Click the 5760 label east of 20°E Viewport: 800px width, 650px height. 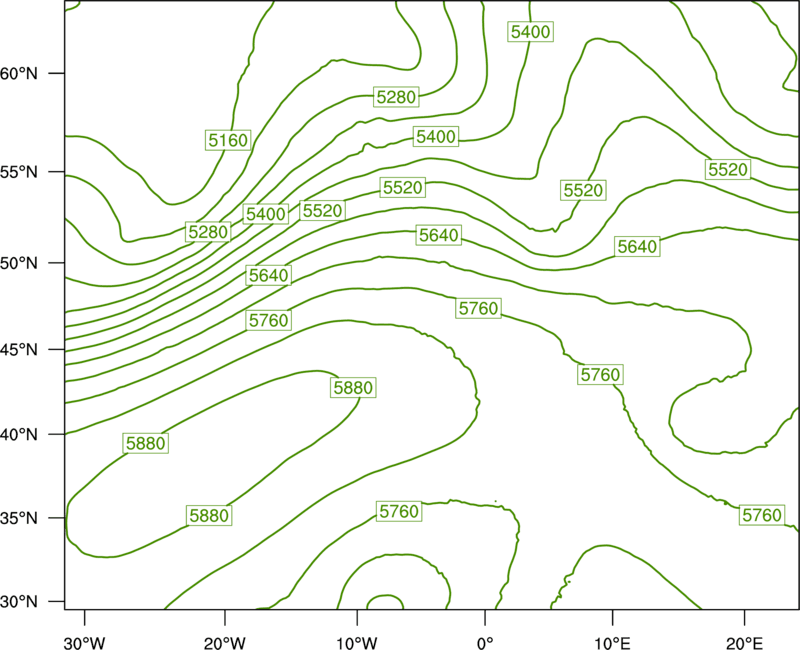[762, 515]
